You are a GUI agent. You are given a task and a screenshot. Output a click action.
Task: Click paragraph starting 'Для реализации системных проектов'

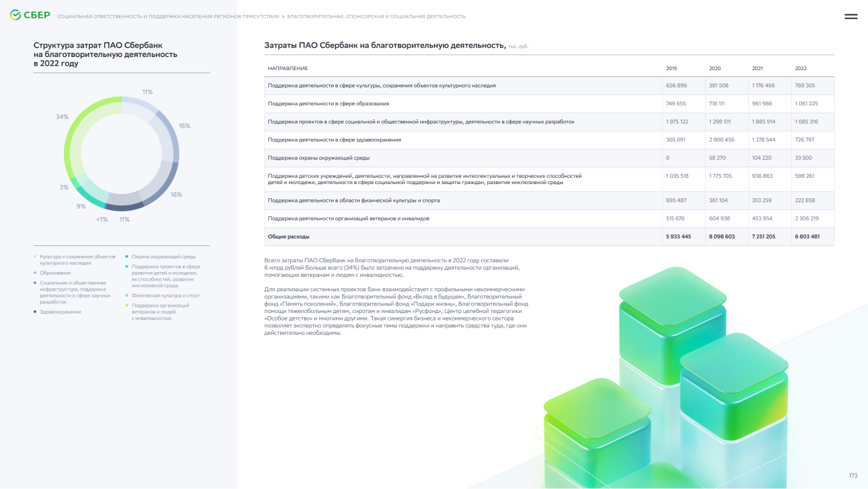[x=396, y=311]
